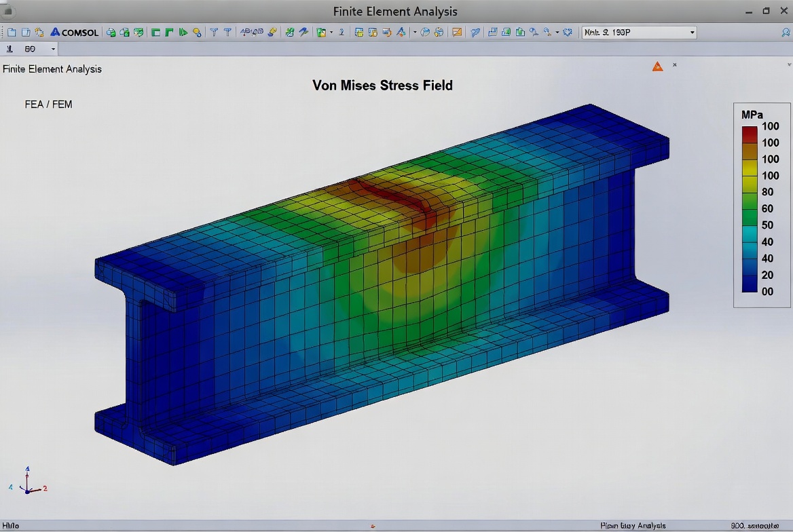
Task: Click the yellow eraser highlight icon
Action: click(273, 32)
